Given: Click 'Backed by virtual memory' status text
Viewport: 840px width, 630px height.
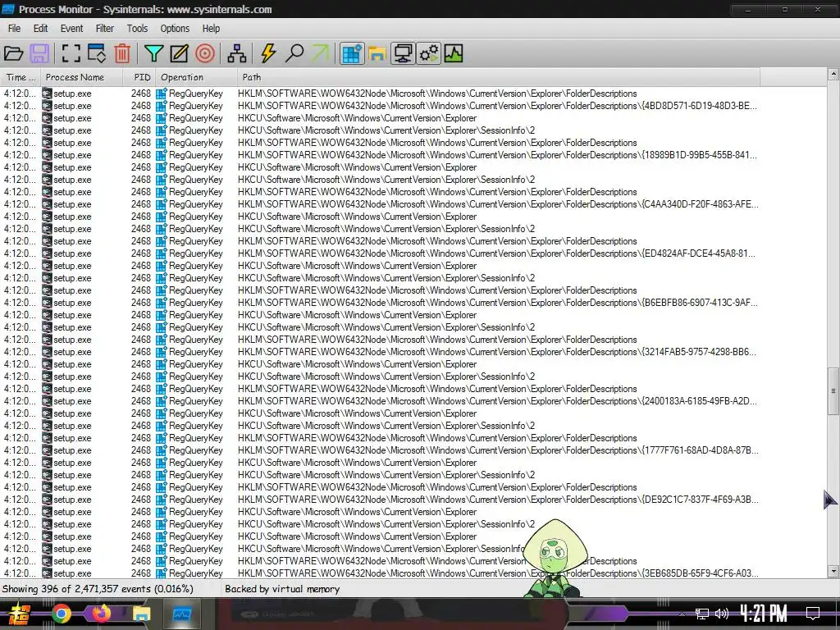Looking at the screenshot, I should coord(282,589).
